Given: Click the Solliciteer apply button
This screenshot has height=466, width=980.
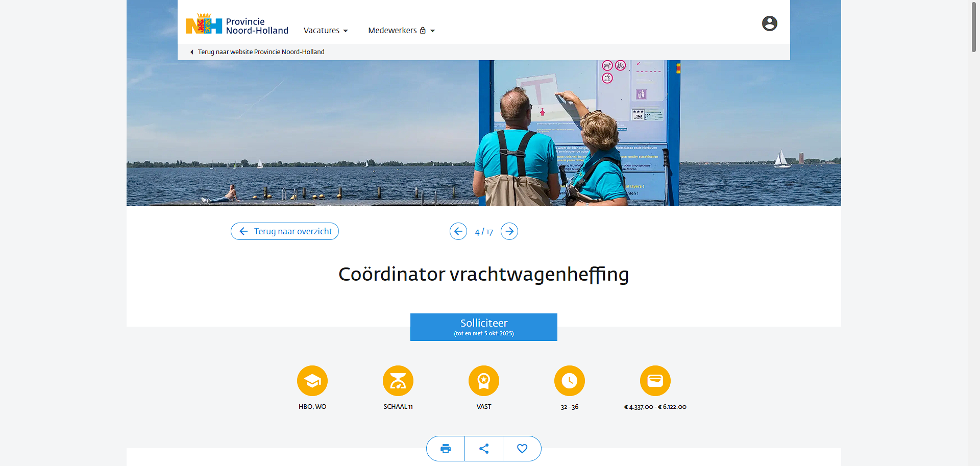Looking at the screenshot, I should [x=483, y=327].
